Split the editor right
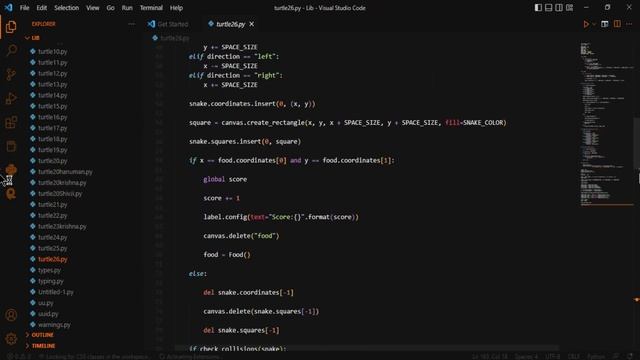The width and height of the screenshot is (640, 360). [x=617, y=24]
